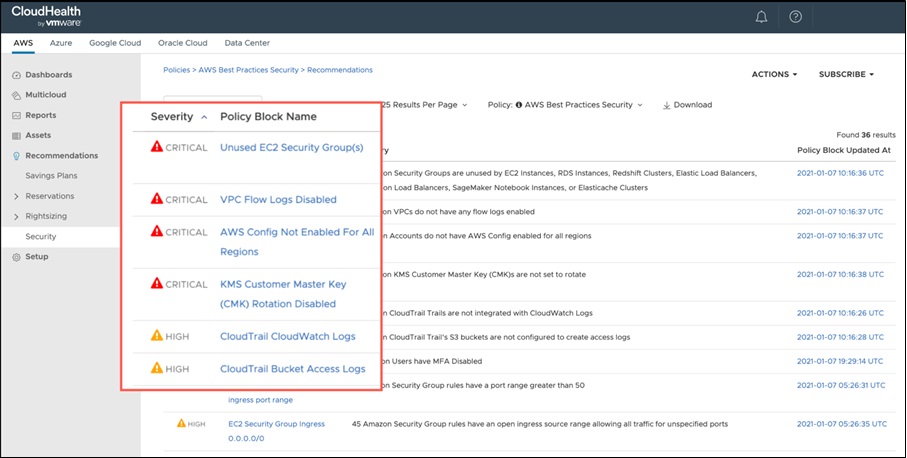Click timestamp 2021-01-07 10:16:26 UTC
Screen dimensions: 907x458
pyautogui.click(x=840, y=313)
